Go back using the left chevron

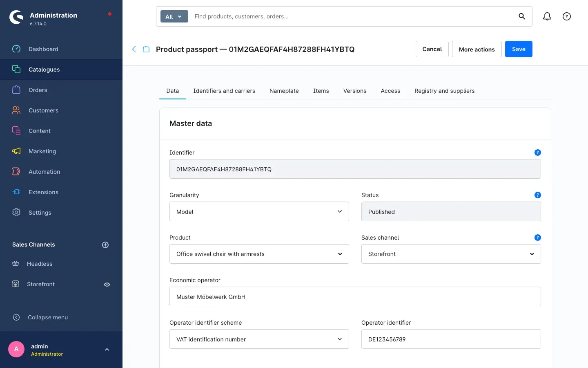(134, 49)
